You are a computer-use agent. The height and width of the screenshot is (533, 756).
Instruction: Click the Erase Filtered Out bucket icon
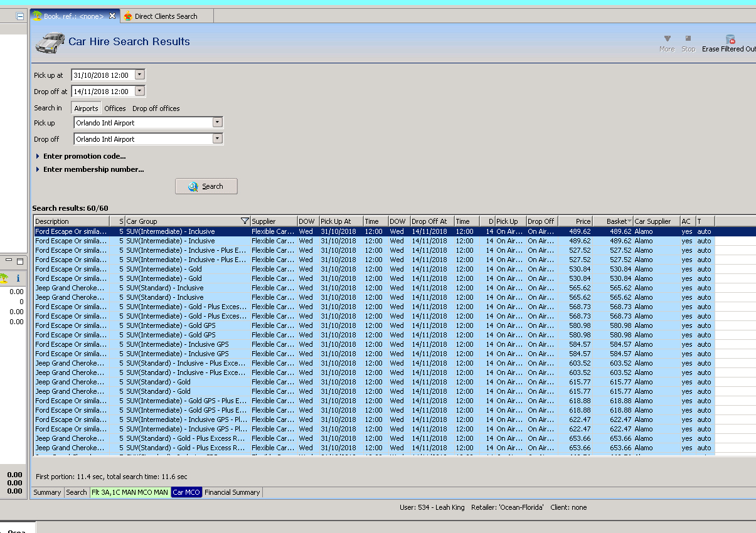[x=730, y=39]
